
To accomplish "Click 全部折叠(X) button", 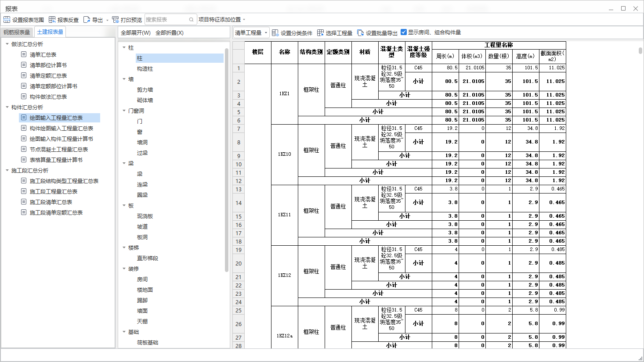I will (x=170, y=33).
